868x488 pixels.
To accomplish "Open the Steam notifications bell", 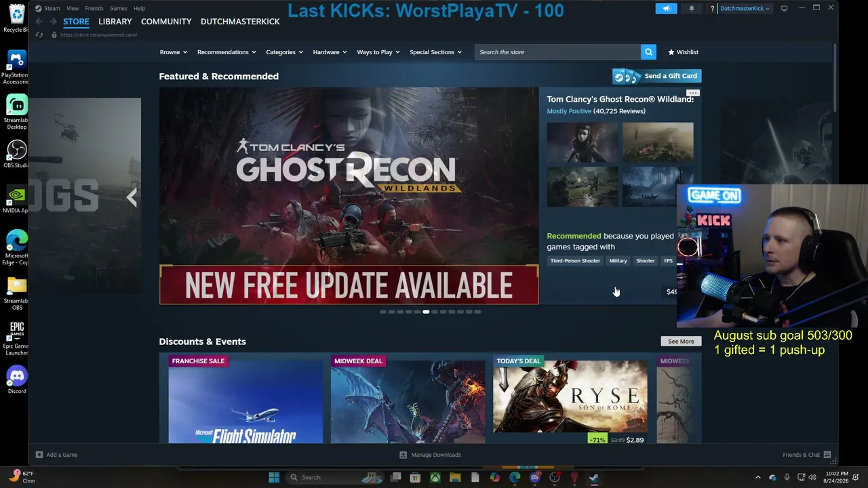I will 692,8.
